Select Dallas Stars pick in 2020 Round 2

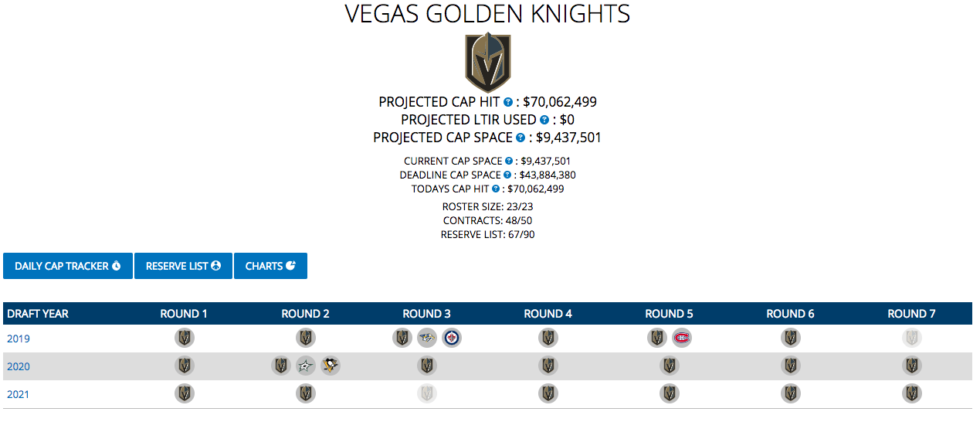tap(306, 366)
